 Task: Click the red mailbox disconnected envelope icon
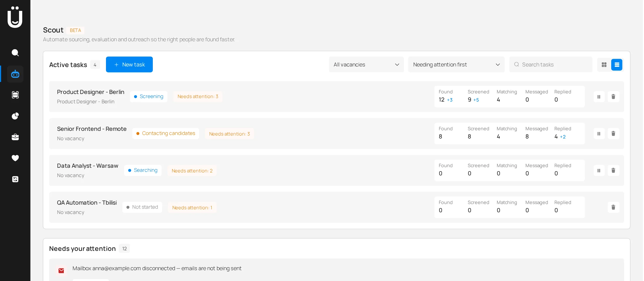(61, 270)
